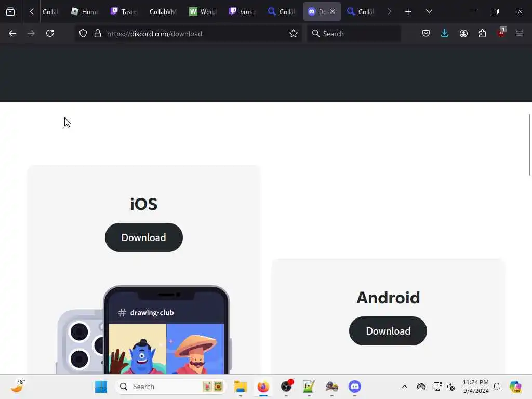
Task: Show hidden system tray icons
Action: [x=404, y=387]
